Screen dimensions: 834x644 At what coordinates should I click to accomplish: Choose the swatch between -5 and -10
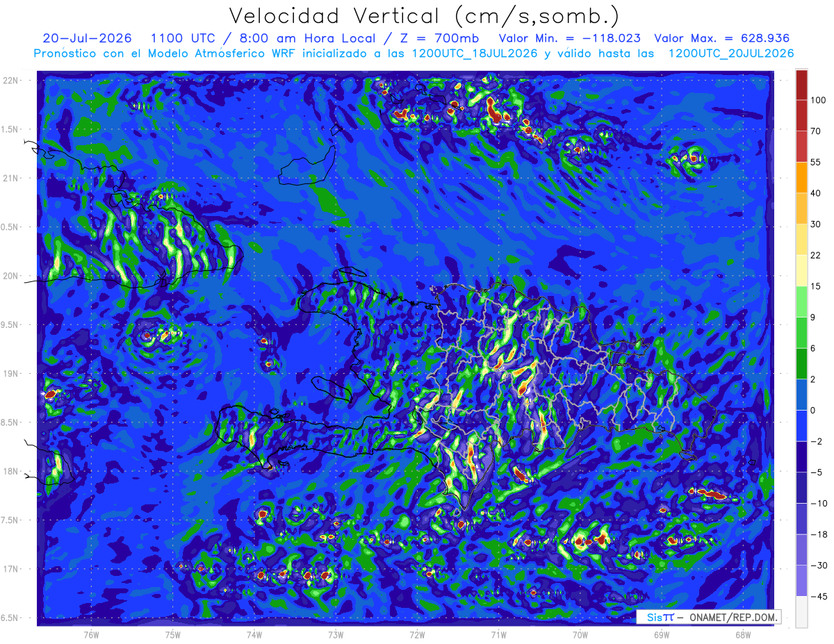pyautogui.click(x=801, y=487)
